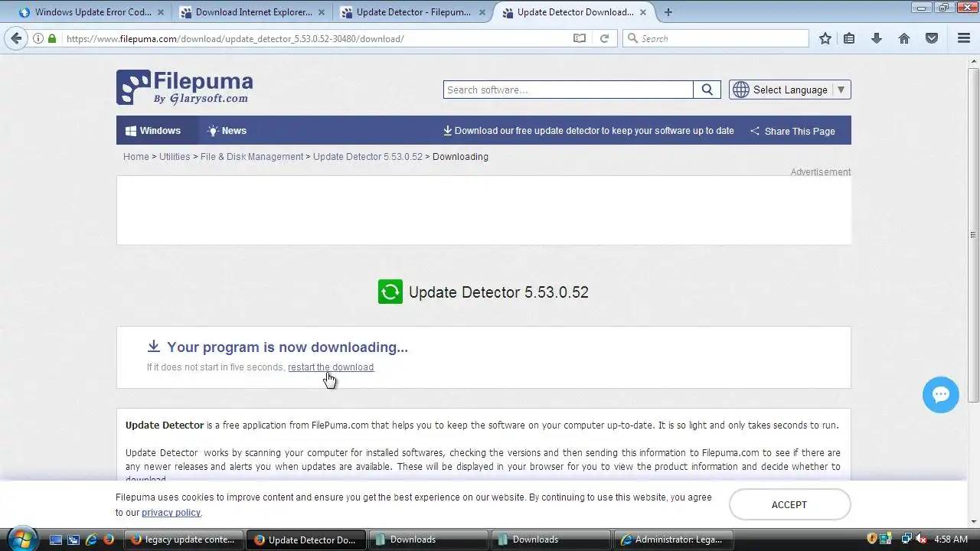Switch to Download Internet Explorer tab
This screenshot has width=980, height=551.
tap(253, 12)
